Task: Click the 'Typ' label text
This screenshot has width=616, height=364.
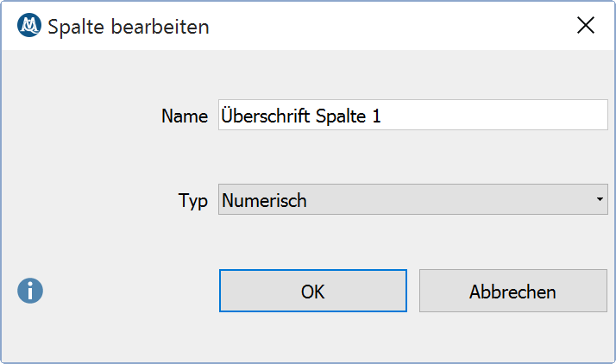Action: click(x=192, y=201)
